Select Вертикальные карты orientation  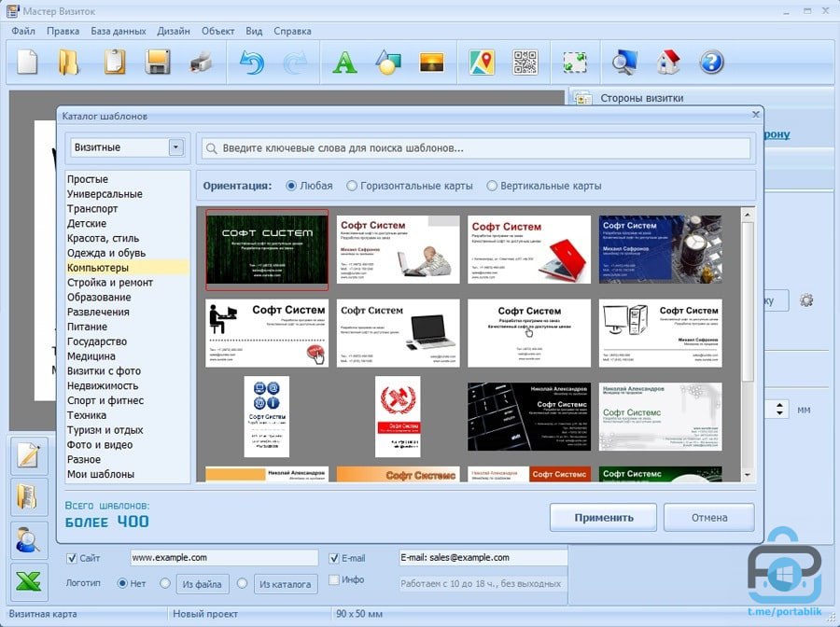[492, 186]
